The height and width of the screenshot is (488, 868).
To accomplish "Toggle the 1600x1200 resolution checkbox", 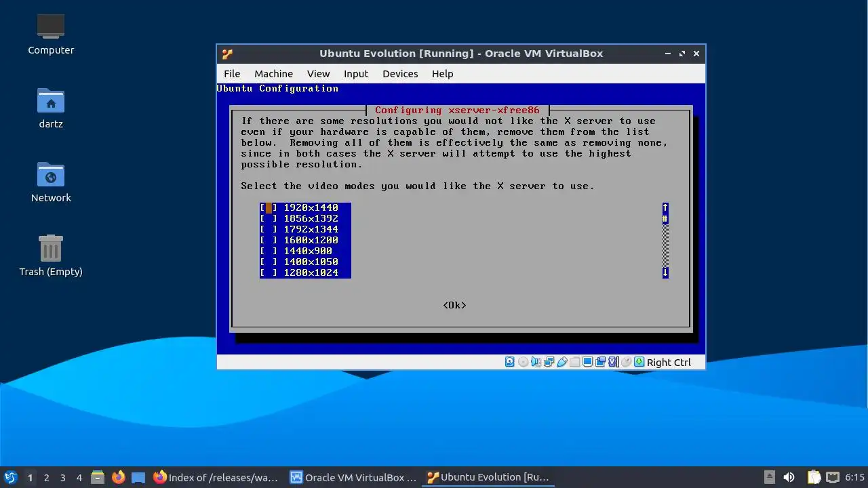I will click(269, 240).
